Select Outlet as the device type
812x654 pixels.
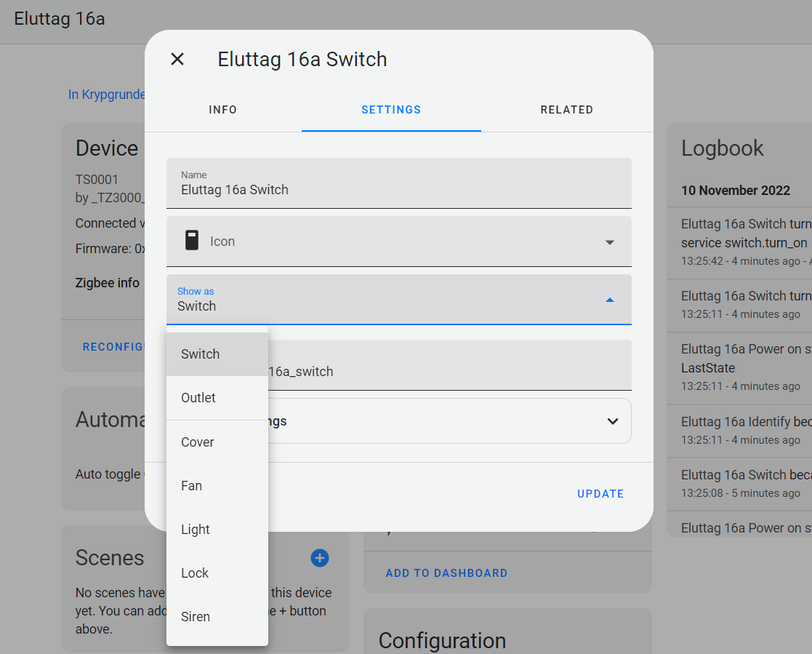click(x=198, y=397)
